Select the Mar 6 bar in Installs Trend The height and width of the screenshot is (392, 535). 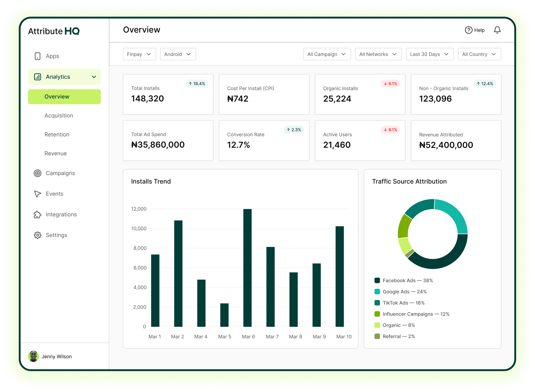coord(248,268)
